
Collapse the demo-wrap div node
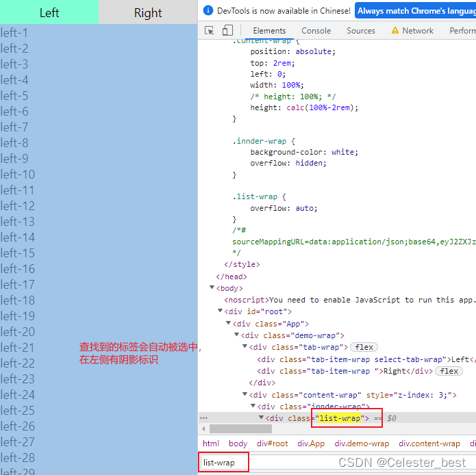(x=236, y=335)
